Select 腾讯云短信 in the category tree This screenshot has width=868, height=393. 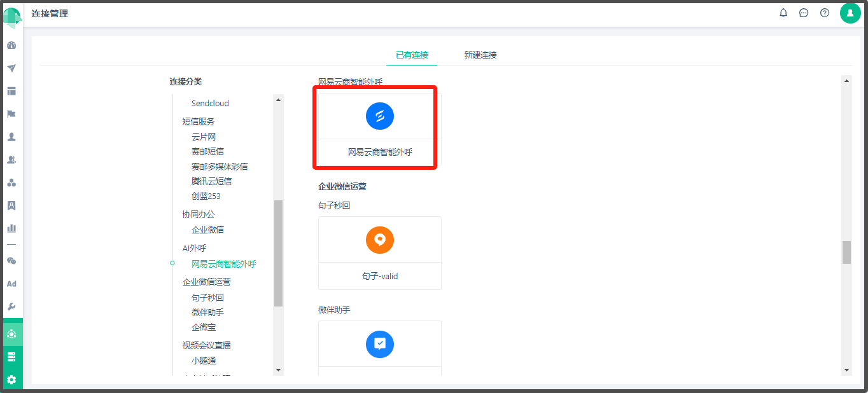pyautogui.click(x=211, y=181)
